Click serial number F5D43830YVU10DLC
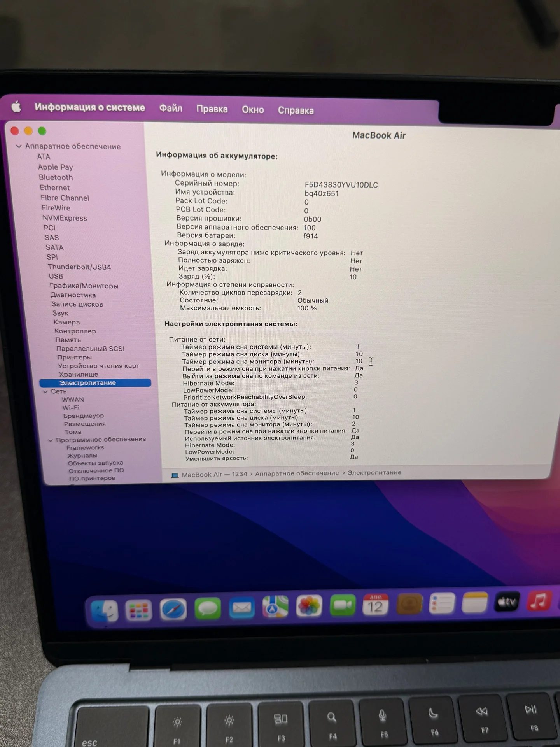The height and width of the screenshot is (747, 560). tap(341, 185)
